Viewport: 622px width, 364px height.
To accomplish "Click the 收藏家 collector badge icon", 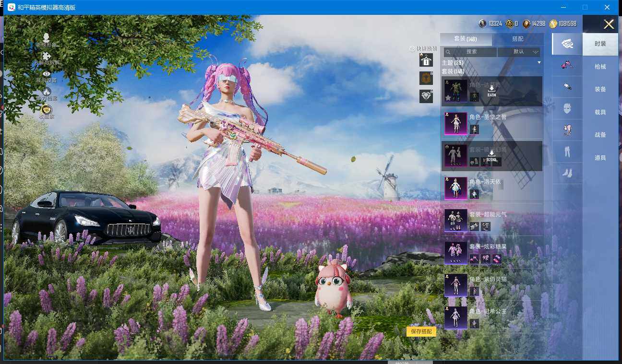I will [x=46, y=110].
